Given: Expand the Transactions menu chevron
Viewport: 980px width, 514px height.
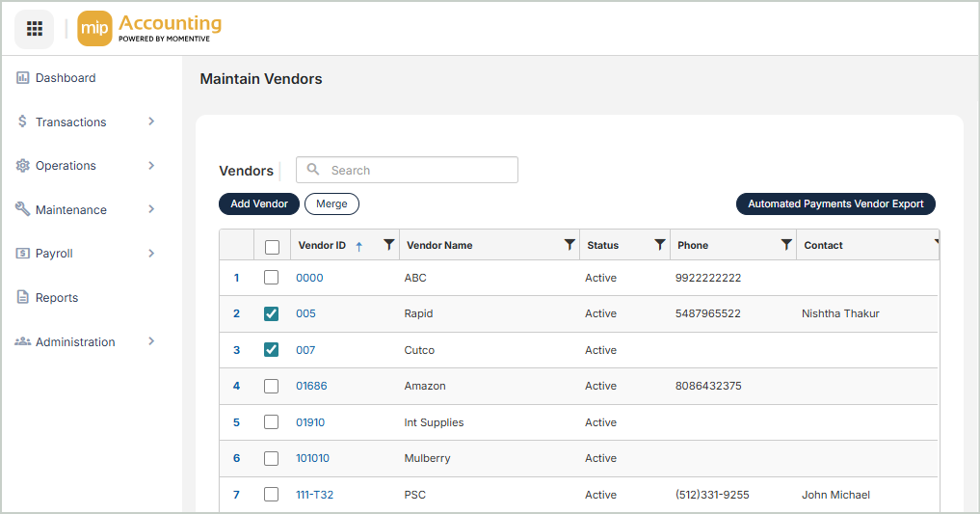Looking at the screenshot, I should coord(151,122).
